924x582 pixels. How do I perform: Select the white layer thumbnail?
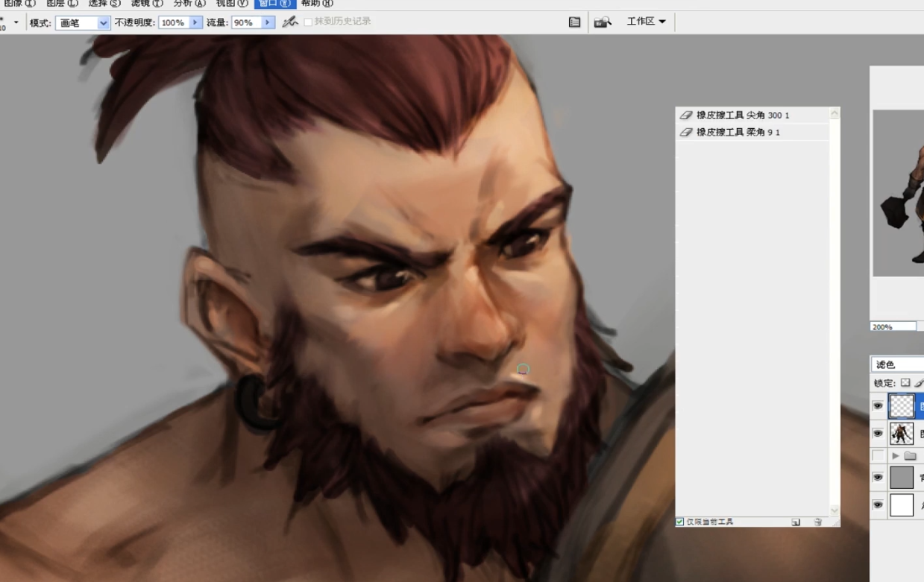click(902, 505)
